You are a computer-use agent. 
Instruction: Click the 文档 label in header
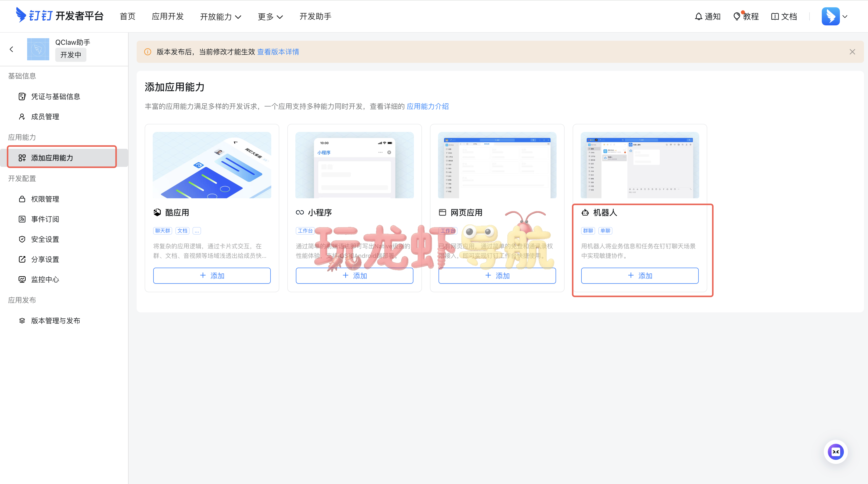coord(789,16)
